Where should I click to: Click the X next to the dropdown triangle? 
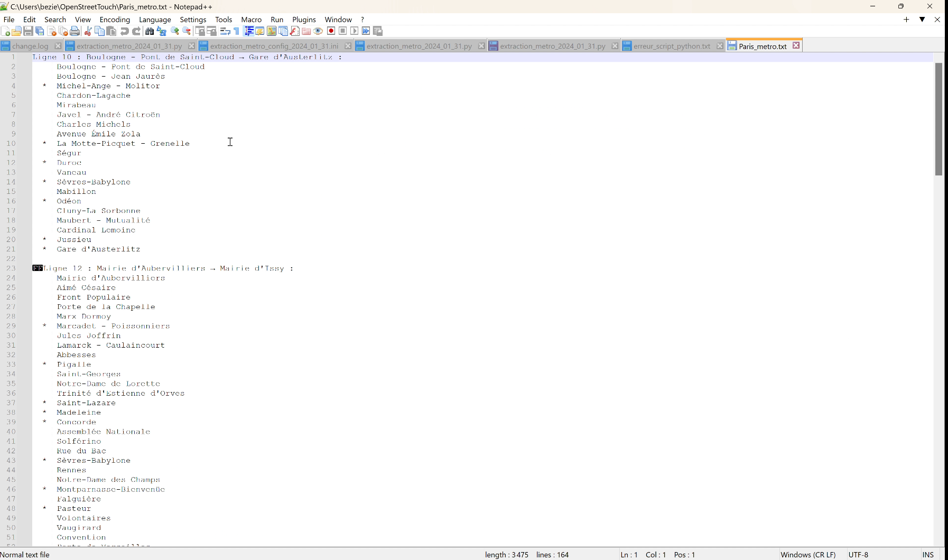coord(937,20)
